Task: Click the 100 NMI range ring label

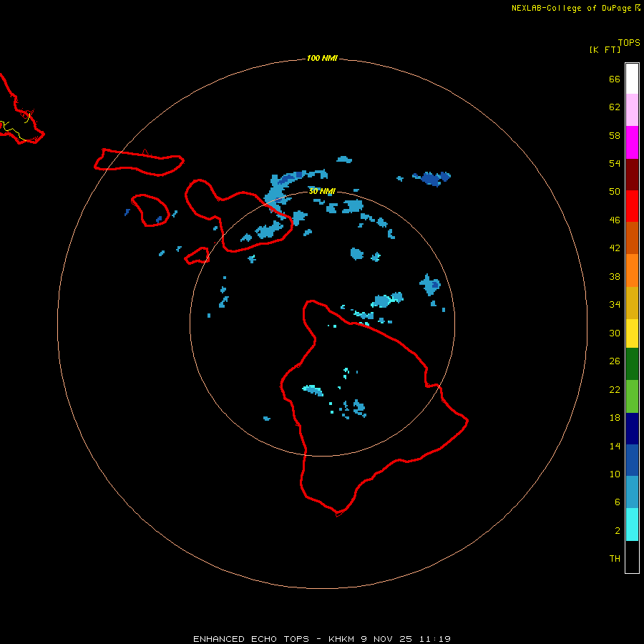Action: point(322,58)
